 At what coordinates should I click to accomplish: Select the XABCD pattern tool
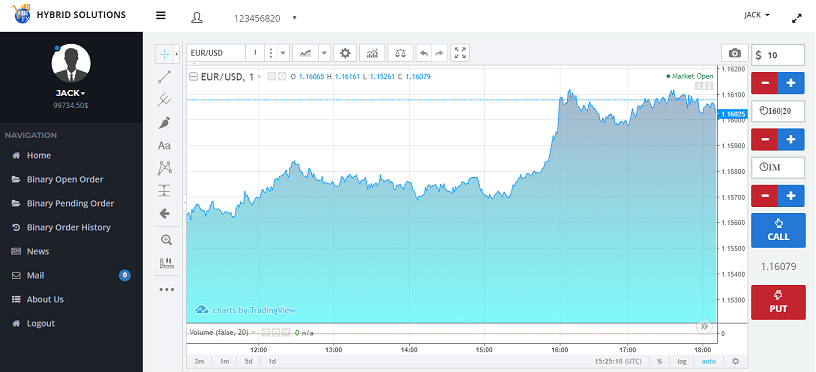click(164, 168)
